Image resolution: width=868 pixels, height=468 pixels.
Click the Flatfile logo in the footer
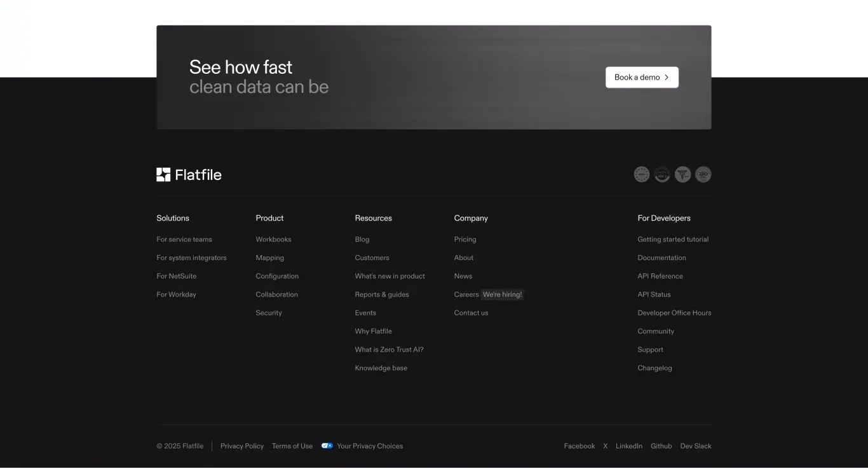pos(189,175)
